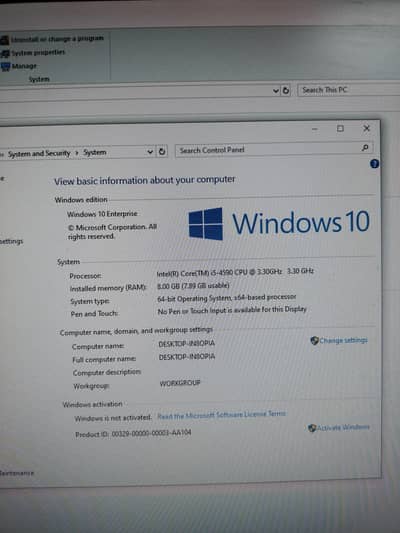Expand This PC address bar dropdown arrow

[276, 91]
